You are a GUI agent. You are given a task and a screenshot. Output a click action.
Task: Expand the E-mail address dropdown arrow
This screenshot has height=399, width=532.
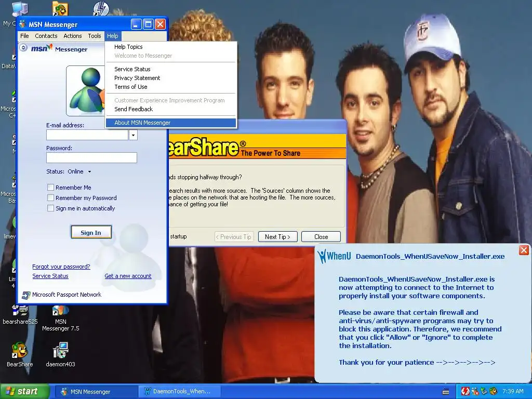(x=133, y=135)
